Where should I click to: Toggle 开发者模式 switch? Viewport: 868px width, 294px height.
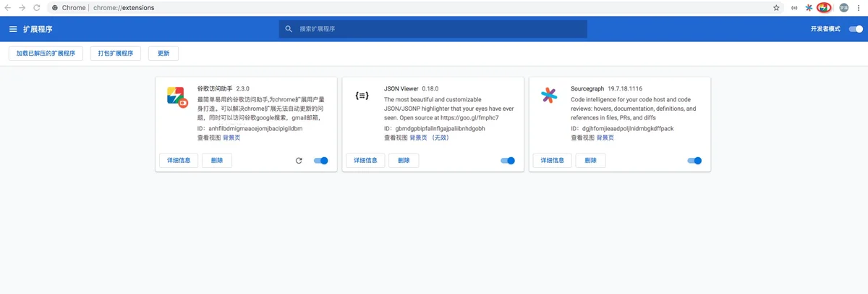click(856, 29)
